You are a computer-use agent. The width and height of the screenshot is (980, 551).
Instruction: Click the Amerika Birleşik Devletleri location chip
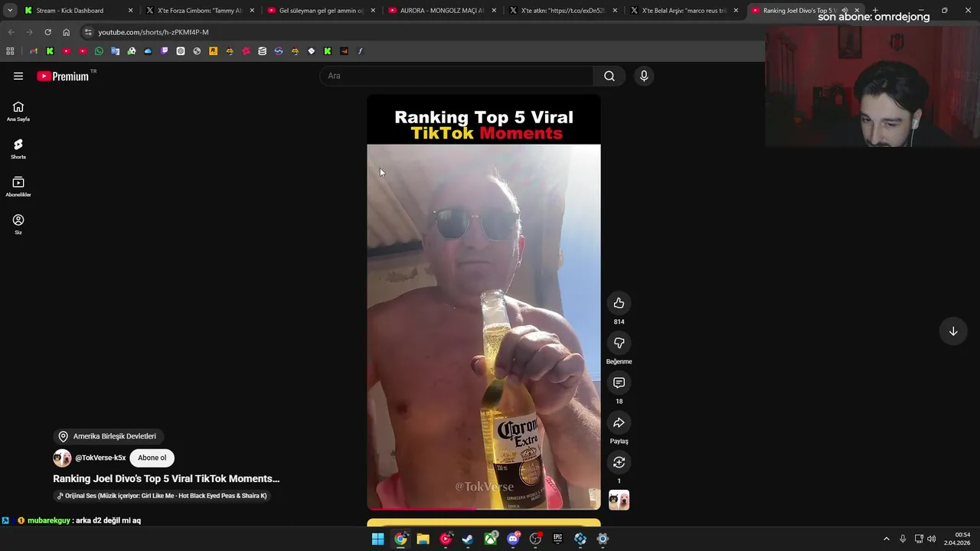(107, 436)
